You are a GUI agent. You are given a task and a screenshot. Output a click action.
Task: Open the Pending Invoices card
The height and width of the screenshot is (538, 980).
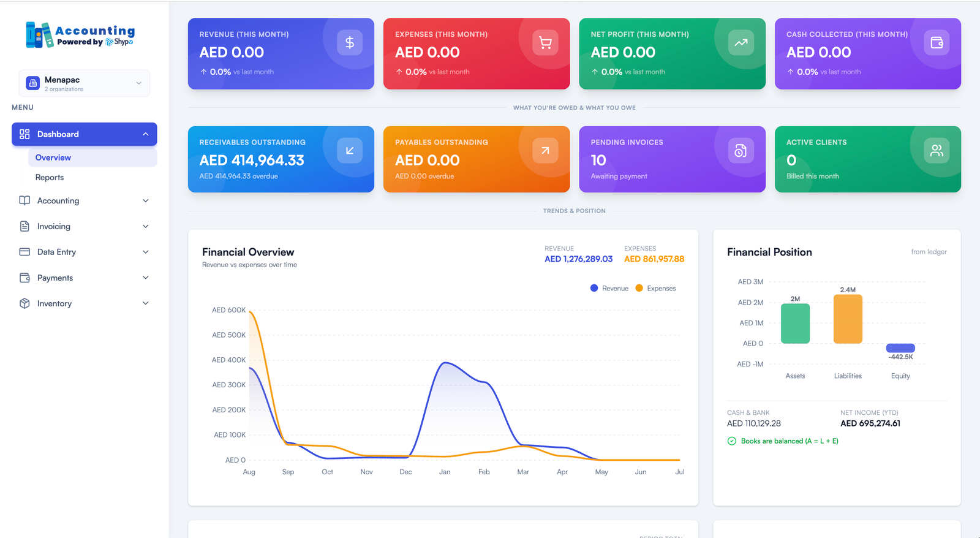point(673,159)
